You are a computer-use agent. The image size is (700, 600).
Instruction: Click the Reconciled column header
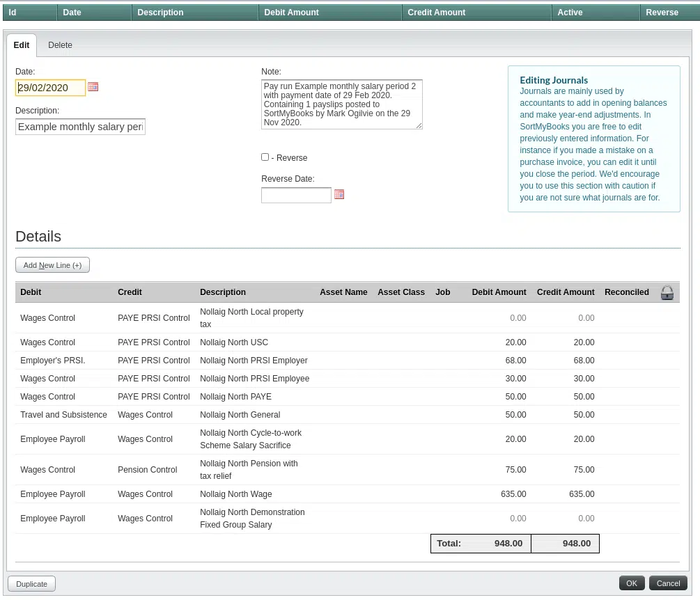coord(627,292)
